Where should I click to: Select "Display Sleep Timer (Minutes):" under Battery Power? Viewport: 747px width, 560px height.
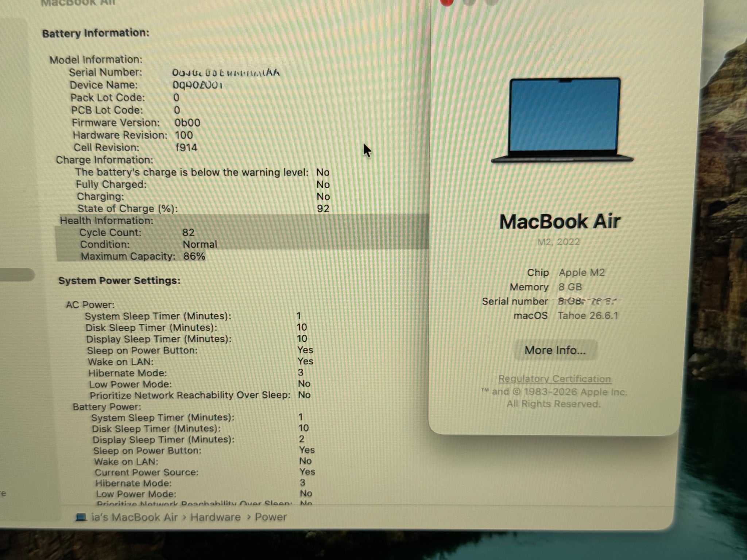tap(163, 439)
